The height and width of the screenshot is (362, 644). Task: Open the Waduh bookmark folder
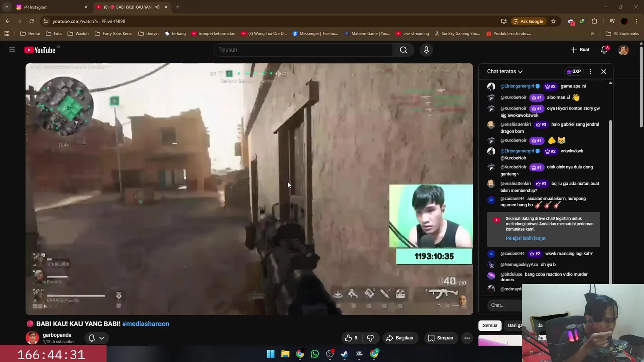77,34
